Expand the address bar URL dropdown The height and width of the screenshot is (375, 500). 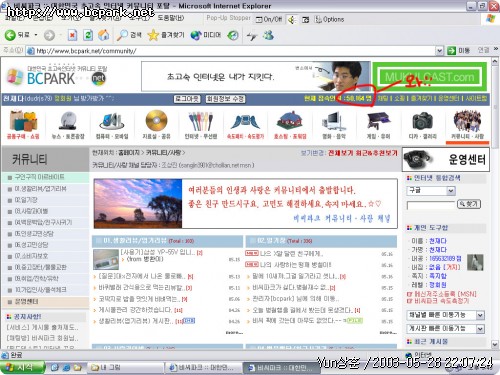click(439, 51)
